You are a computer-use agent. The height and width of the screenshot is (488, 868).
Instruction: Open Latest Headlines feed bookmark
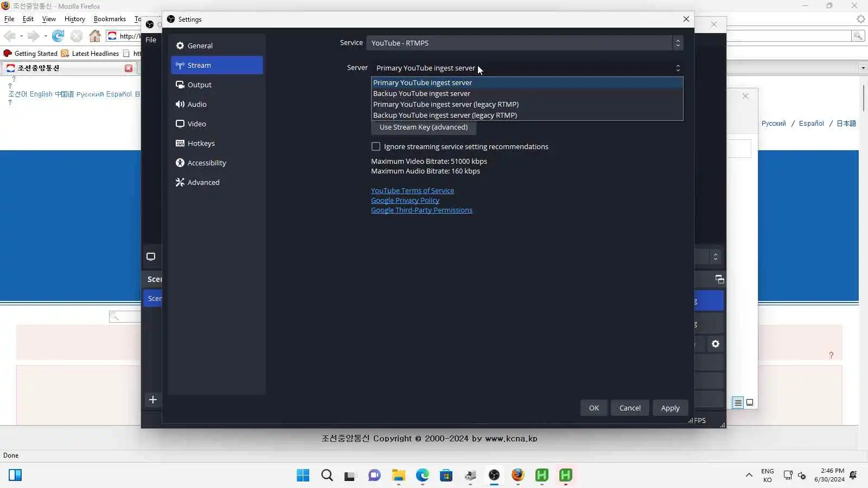(x=90, y=53)
